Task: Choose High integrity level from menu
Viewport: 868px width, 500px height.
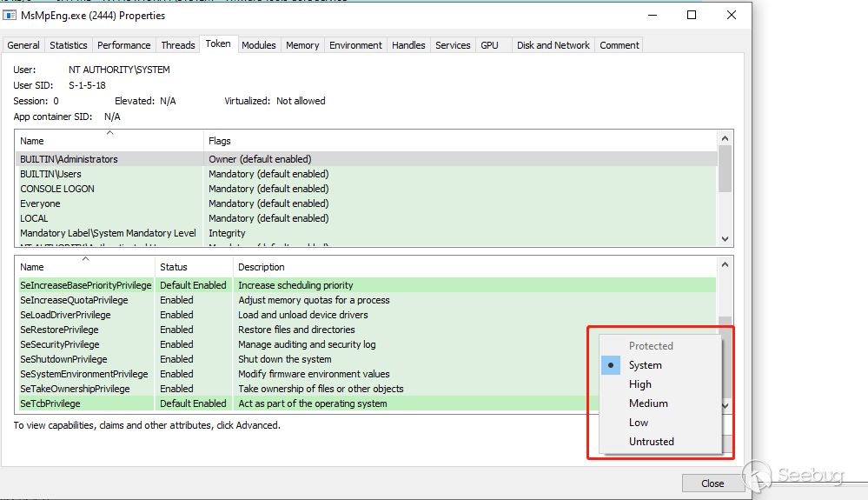Action: 639,384
